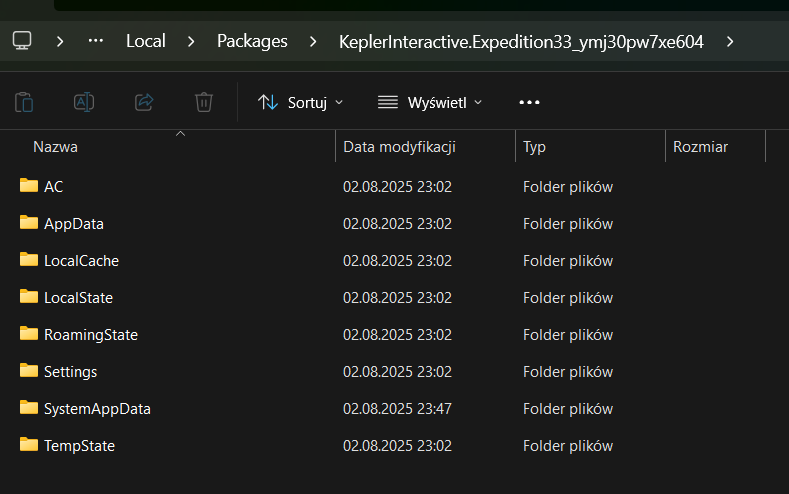Select the LocalCache folder icon
Screen dimensions: 789x494
coord(29,260)
